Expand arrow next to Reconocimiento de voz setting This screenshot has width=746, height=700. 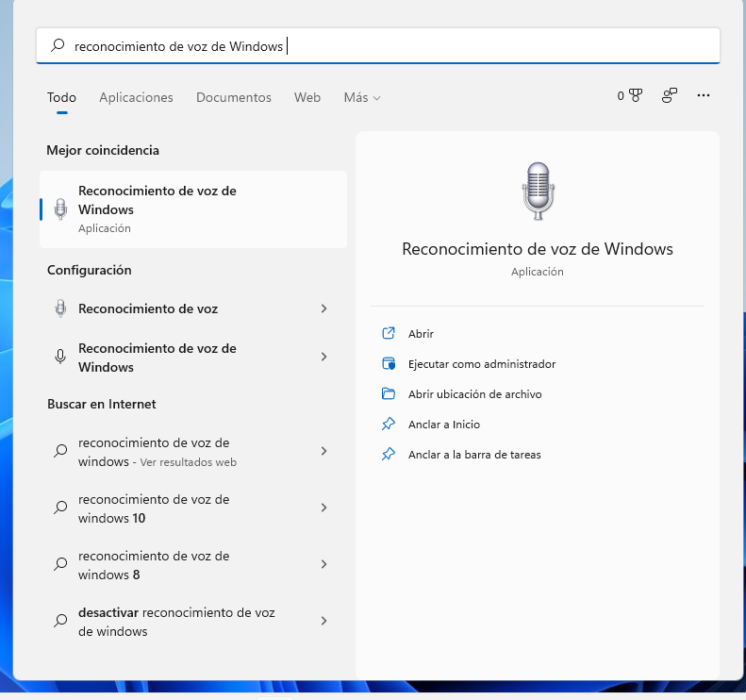(323, 308)
